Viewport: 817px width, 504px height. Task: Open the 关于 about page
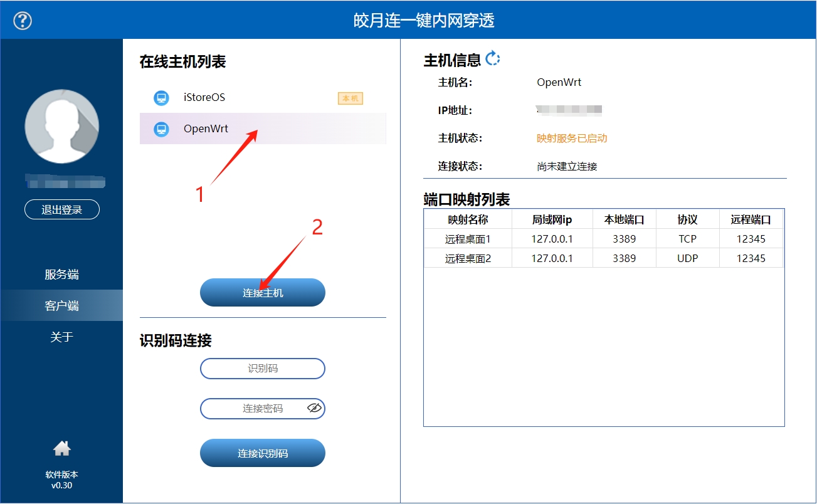click(61, 337)
